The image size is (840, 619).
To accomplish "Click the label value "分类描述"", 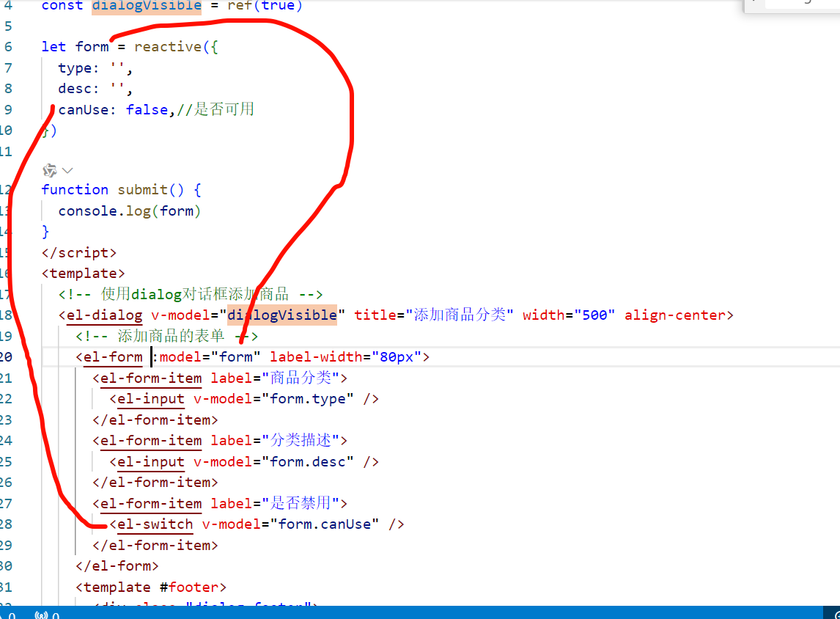I will (x=301, y=441).
